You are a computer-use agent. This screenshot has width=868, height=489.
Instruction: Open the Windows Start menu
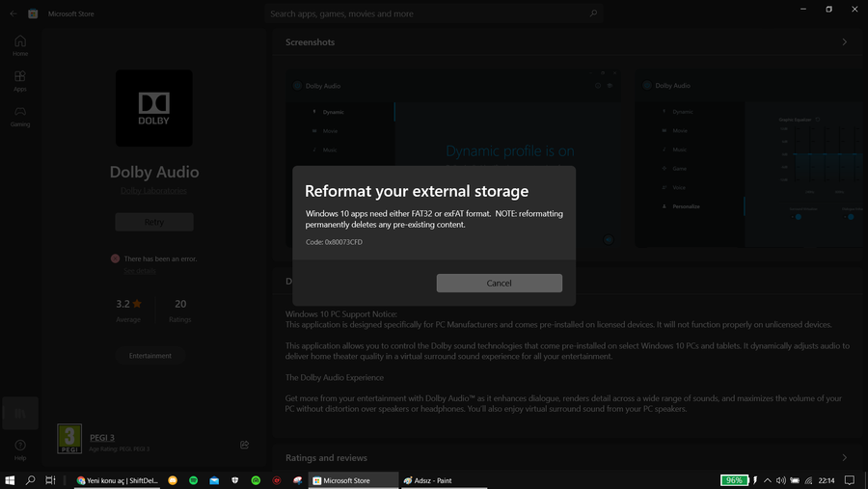click(10, 480)
